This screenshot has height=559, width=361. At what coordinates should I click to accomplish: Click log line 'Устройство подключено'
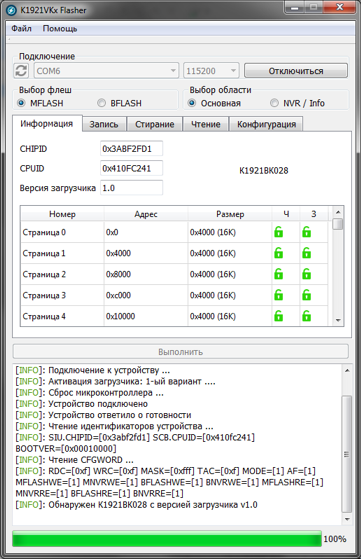click(82, 404)
